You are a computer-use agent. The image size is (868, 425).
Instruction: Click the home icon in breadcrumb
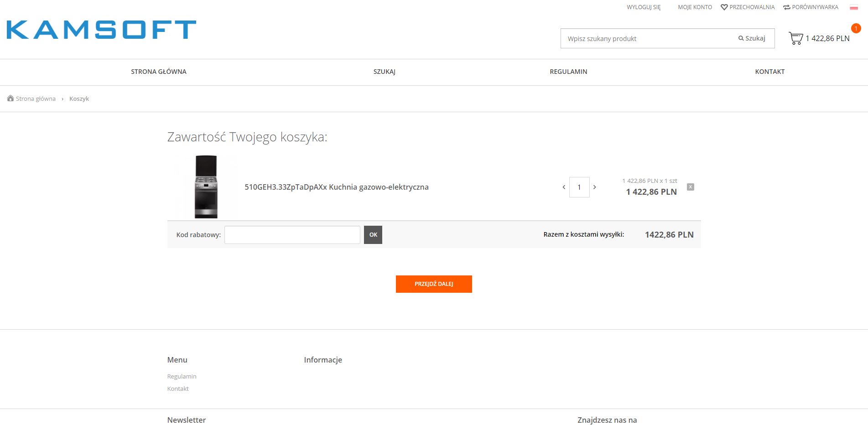click(10, 98)
